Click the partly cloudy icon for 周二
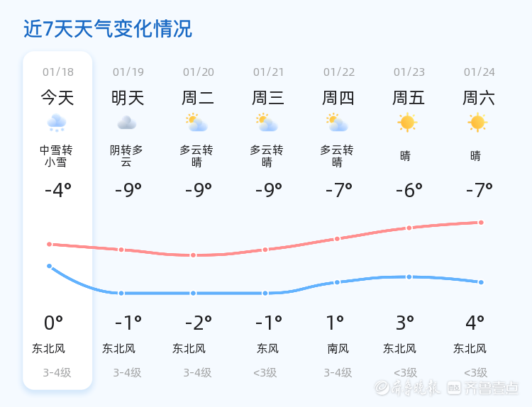 (196, 123)
